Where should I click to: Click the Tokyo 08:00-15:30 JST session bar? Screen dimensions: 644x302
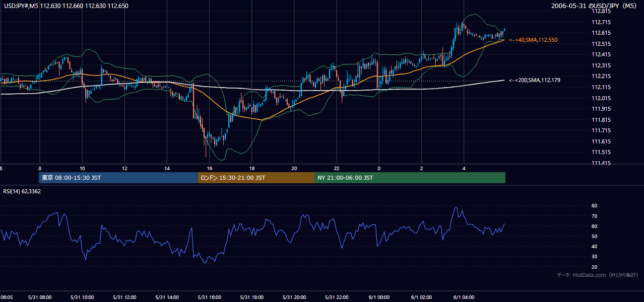118,178
